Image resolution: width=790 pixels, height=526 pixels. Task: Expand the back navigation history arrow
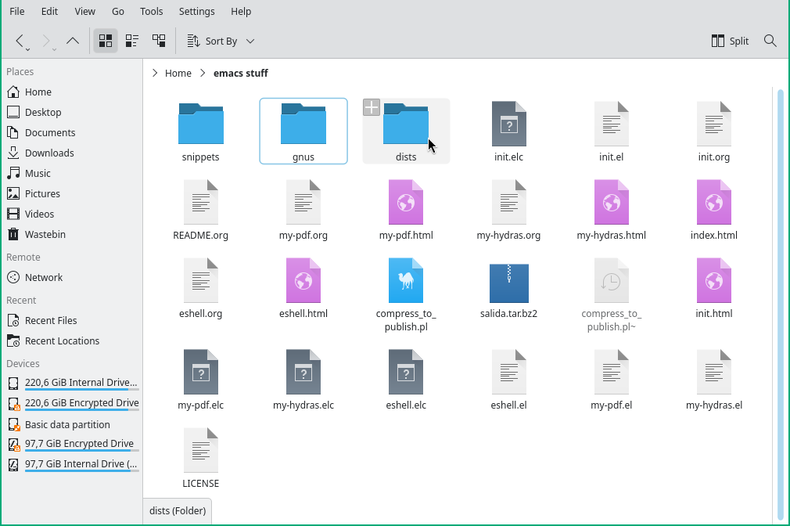click(x=29, y=47)
